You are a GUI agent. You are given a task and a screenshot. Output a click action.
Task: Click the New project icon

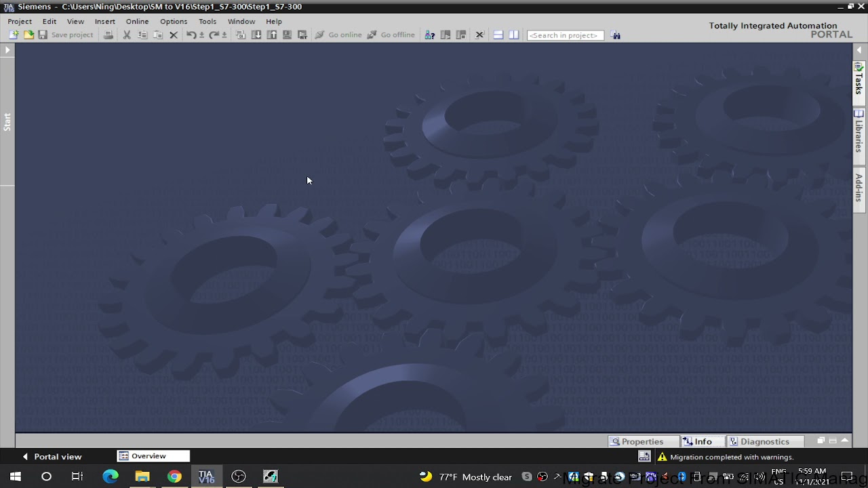[x=13, y=35]
